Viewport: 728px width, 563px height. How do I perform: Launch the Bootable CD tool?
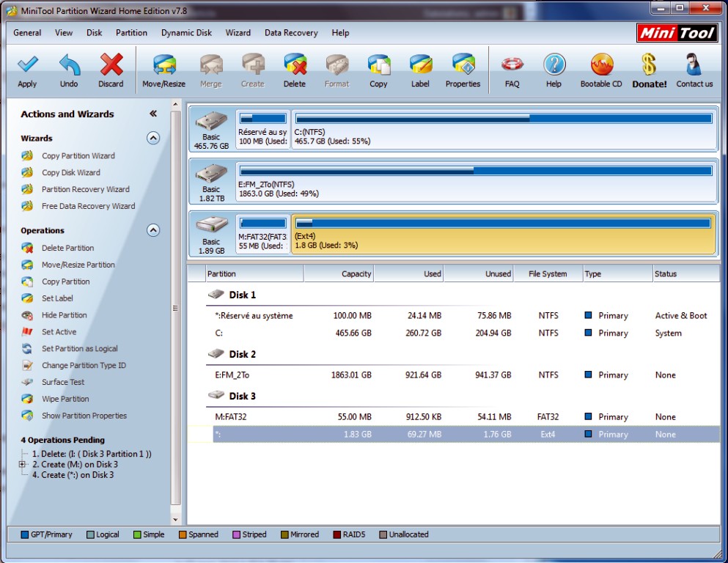click(x=601, y=70)
